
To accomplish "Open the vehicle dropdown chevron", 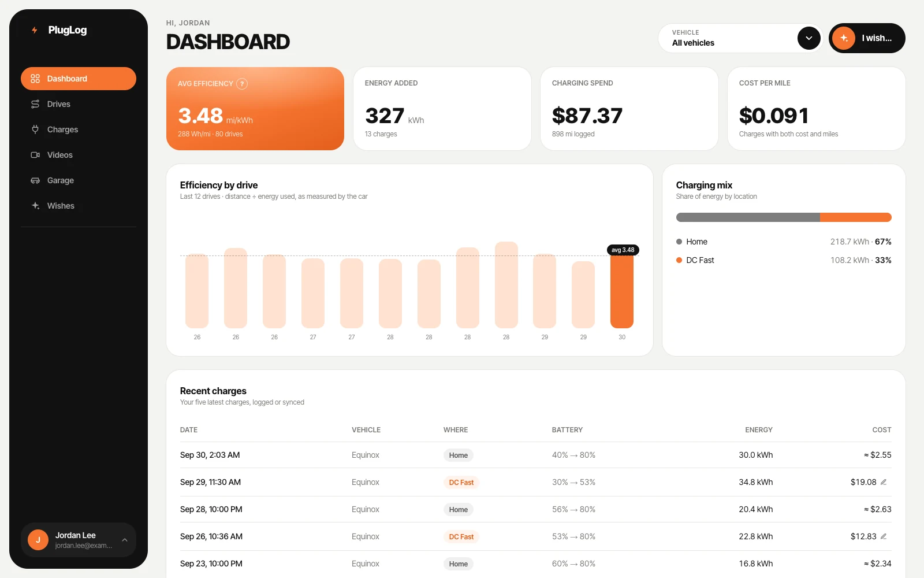I will pos(809,38).
